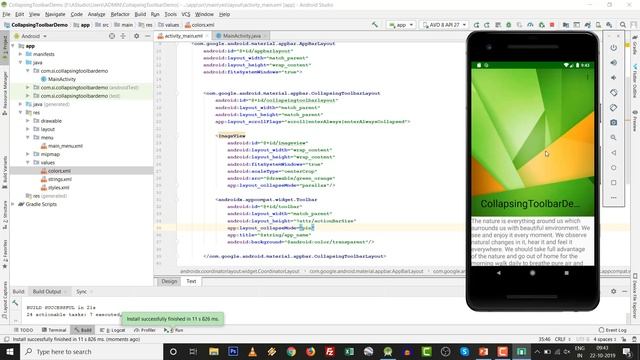Click the Make Project hammer icon in toolbar
Viewport: 640px width, 360px height.
click(x=375, y=25)
